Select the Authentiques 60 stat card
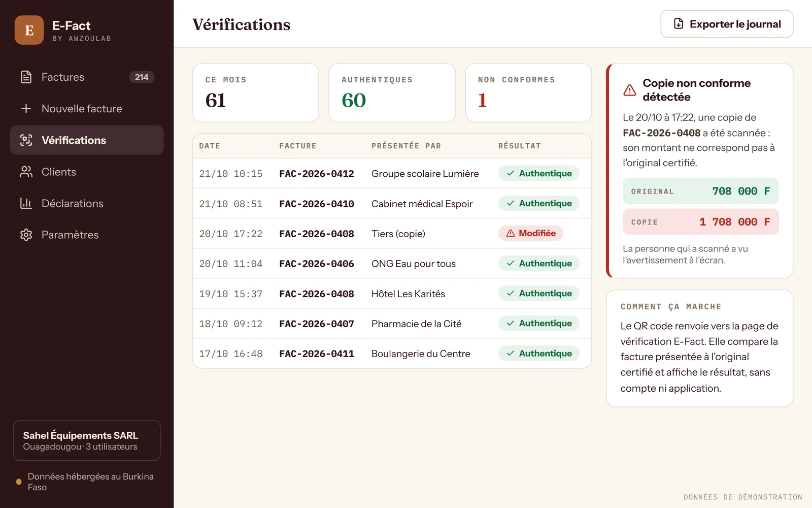This screenshot has width=812, height=508. pos(392,92)
